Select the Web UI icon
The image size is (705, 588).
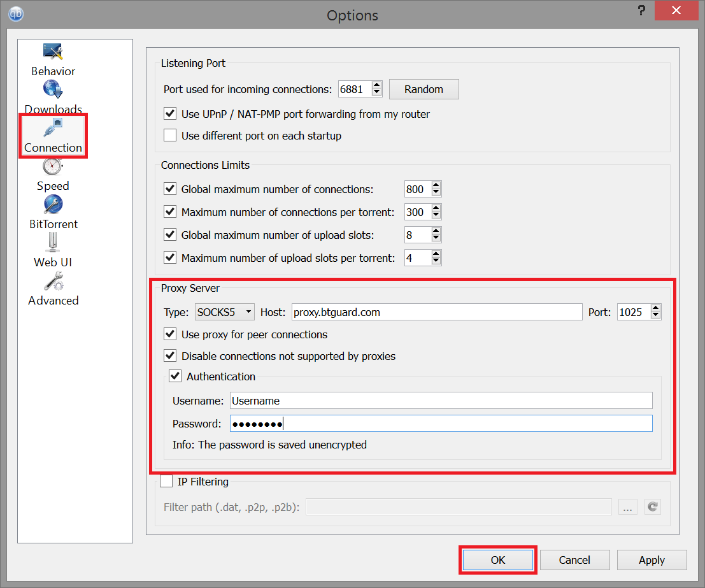click(x=53, y=243)
